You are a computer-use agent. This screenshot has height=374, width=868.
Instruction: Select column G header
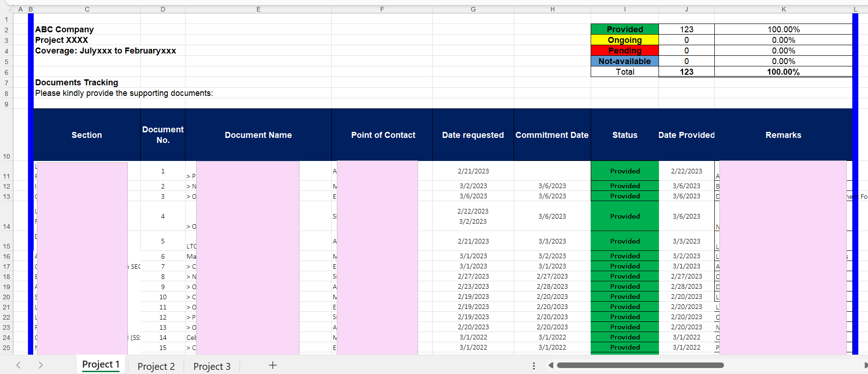click(x=473, y=9)
